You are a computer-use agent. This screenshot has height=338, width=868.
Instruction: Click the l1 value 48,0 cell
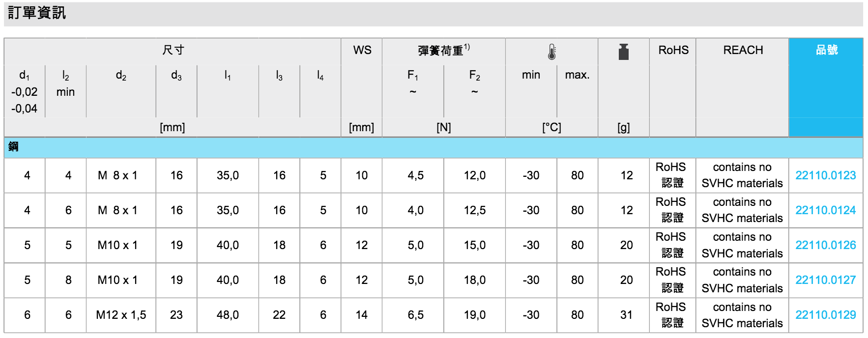click(228, 315)
